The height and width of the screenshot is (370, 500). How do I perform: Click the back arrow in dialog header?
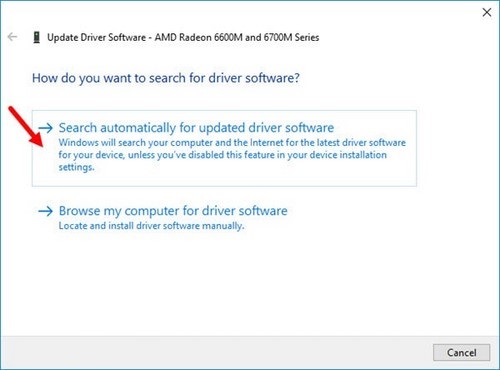12,37
